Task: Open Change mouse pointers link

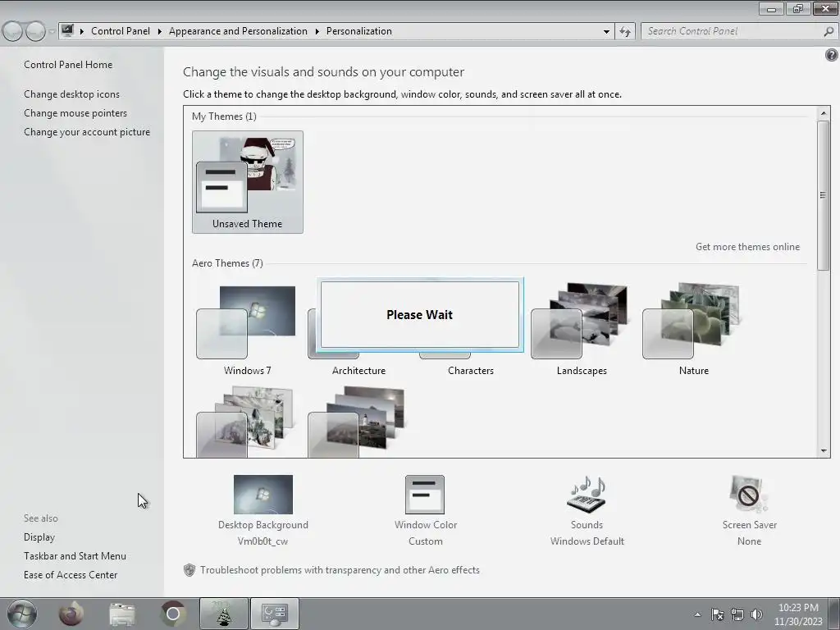Action: tap(75, 113)
